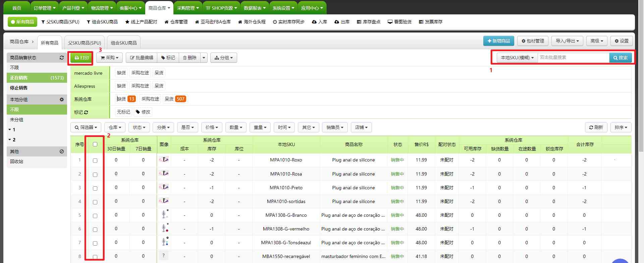Click the blue 新增商品 button
The image size is (644, 263).
click(498, 41)
